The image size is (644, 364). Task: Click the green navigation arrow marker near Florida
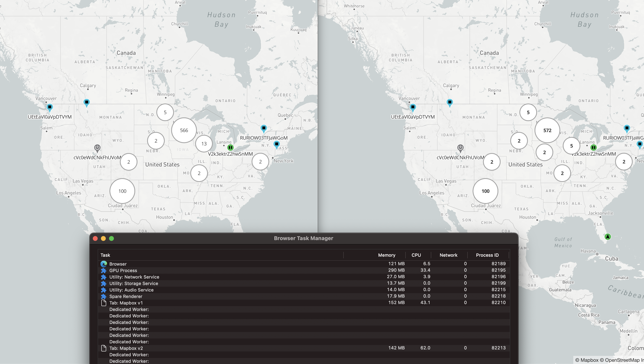click(608, 236)
